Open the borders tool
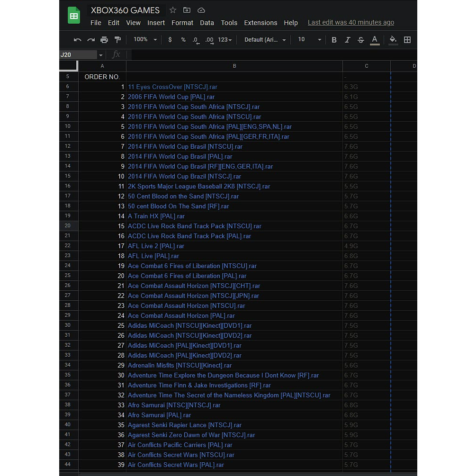 407,40
